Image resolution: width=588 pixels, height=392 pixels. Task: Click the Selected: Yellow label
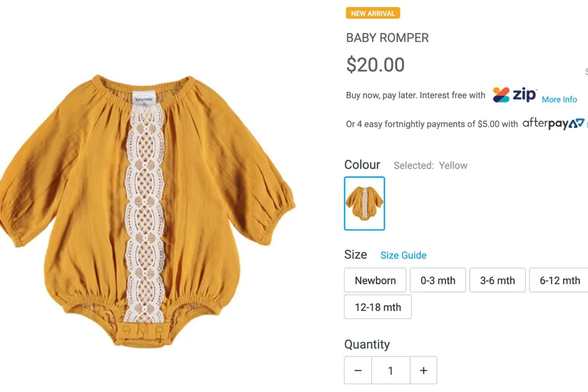[x=431, y=165]
